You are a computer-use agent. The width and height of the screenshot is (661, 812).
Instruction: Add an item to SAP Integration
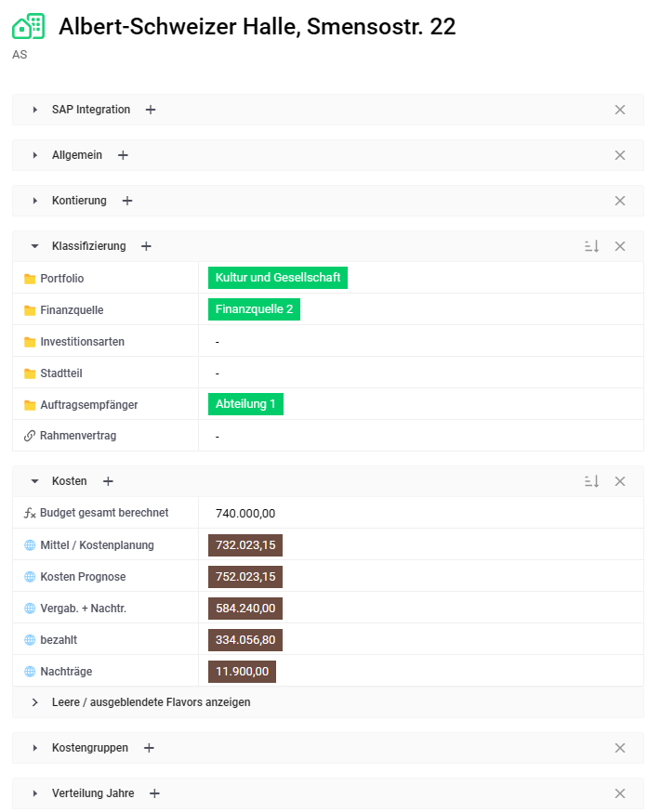[151, 110]
